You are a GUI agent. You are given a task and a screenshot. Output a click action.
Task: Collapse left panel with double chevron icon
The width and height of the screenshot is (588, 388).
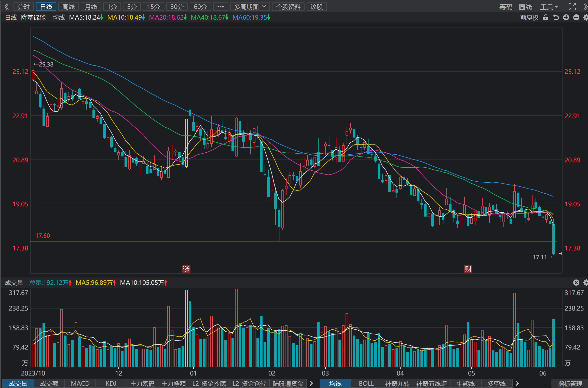click(7, 7)
